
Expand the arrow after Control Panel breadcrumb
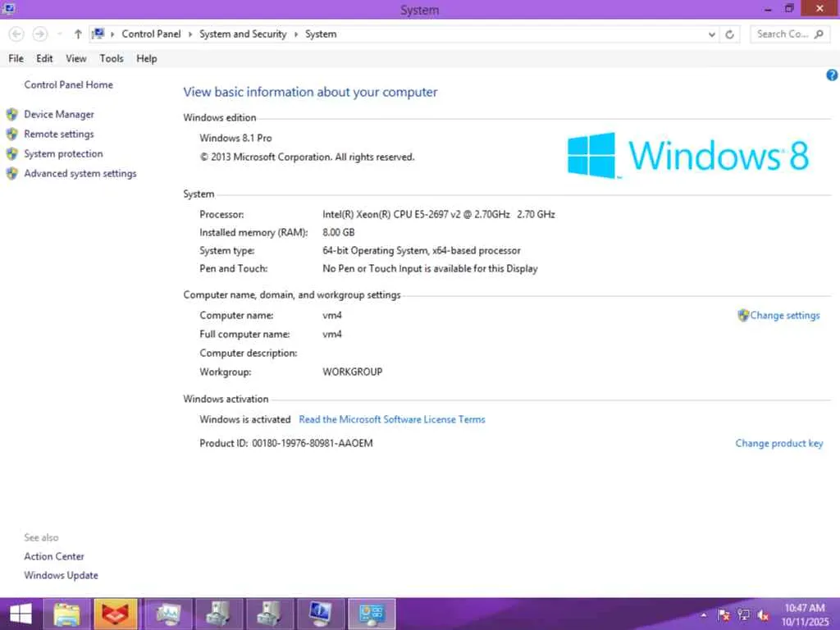click(190, 34)
